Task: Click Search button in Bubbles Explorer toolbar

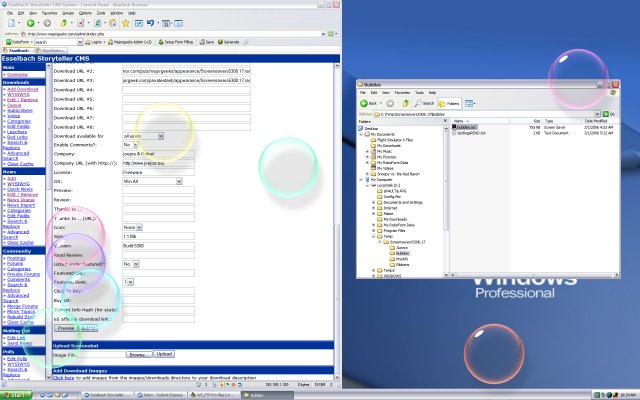Action: (424, 104)
